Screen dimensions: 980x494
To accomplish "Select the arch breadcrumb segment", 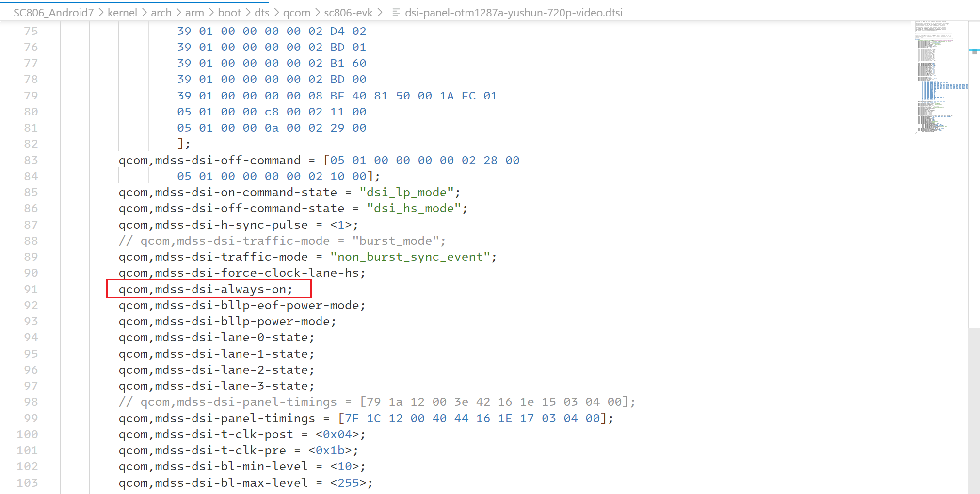I will 161,13.
